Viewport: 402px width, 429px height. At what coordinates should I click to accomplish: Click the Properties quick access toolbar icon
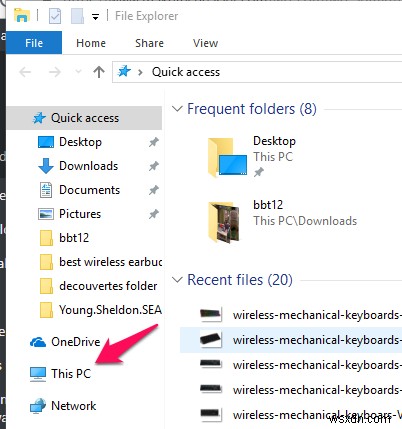(55, 16)
